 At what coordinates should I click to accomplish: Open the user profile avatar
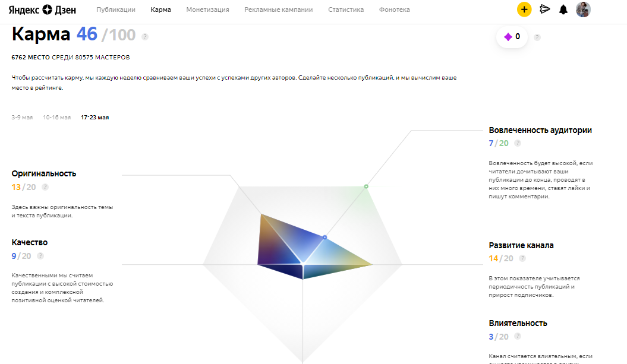pos(583,10)
